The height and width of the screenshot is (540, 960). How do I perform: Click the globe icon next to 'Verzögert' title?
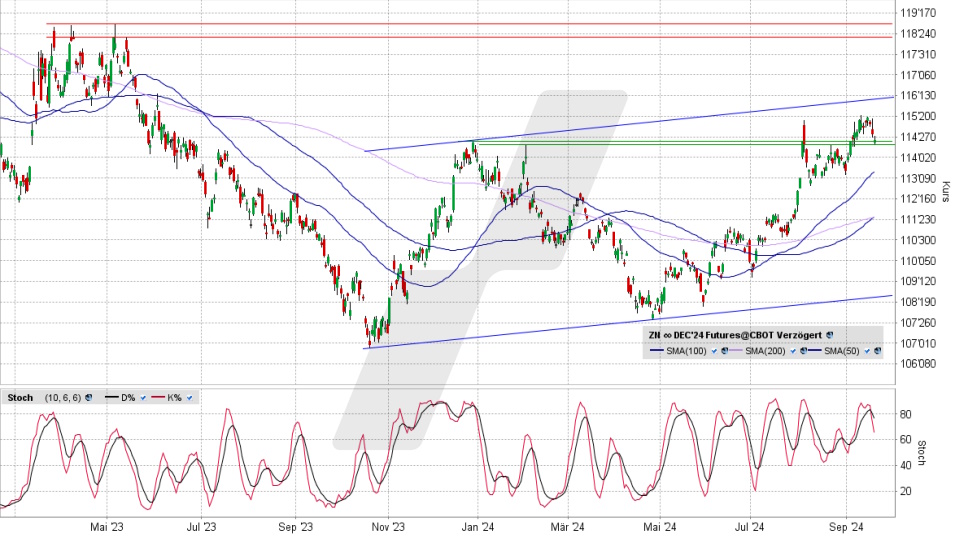tap(830, 335)
